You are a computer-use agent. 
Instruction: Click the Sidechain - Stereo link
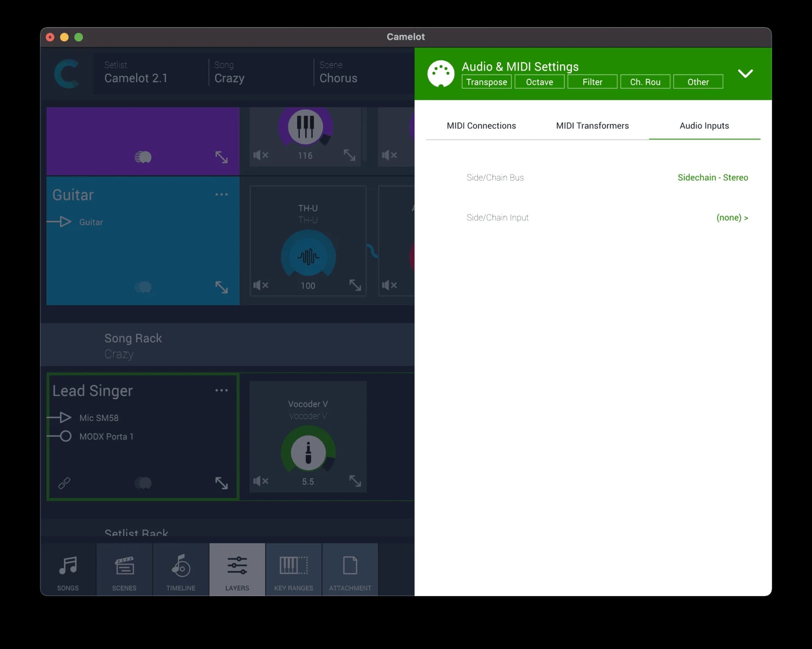[x=713, y=177]
